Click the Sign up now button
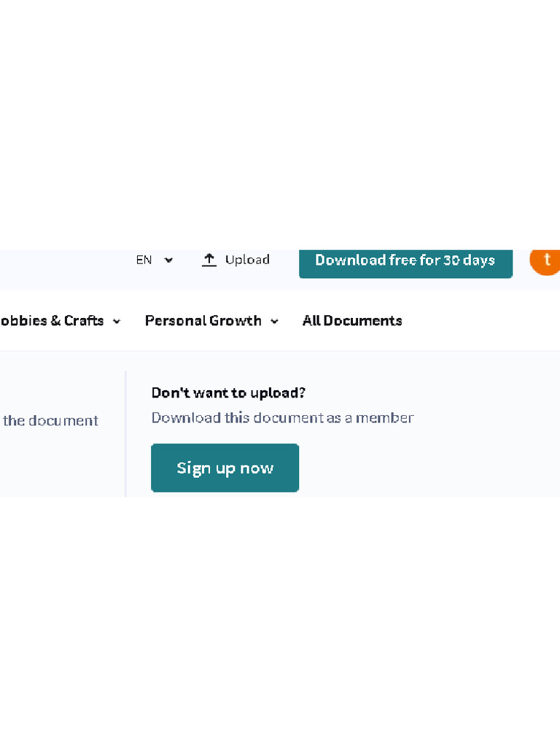The height and width of the screenshot is (747, 560). coord(225,468)
